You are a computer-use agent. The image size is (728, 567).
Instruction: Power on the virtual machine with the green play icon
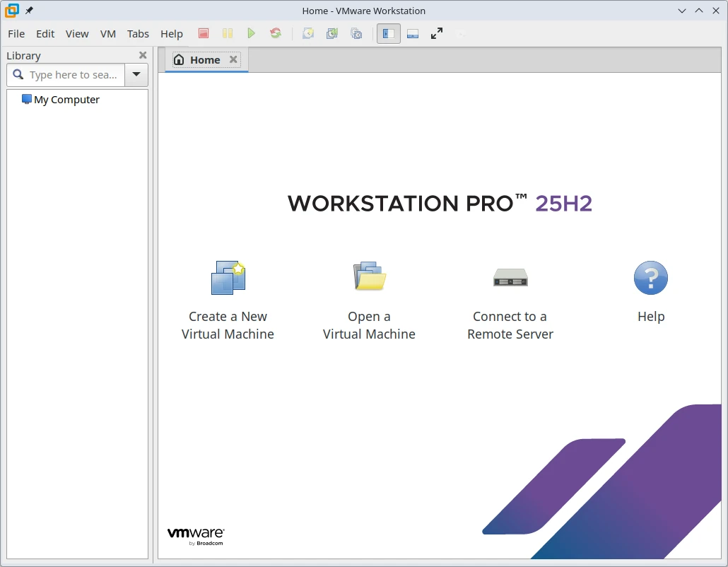coord(252,33)
